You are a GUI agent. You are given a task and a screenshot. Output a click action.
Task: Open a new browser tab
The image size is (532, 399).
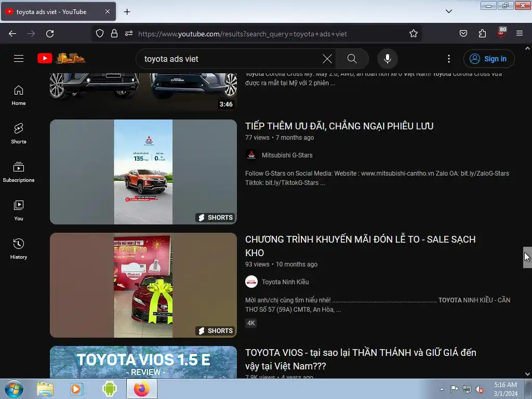[x=127, y=12]
